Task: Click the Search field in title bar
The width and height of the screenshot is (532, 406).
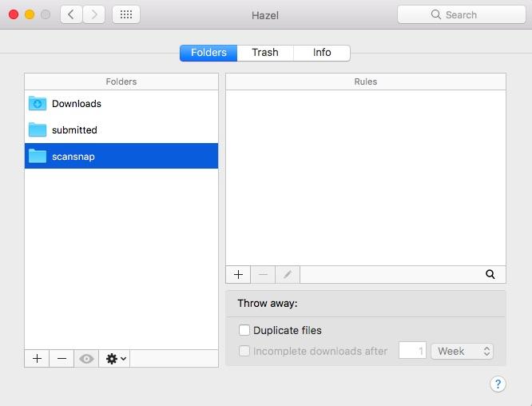Action: (461, 14)
